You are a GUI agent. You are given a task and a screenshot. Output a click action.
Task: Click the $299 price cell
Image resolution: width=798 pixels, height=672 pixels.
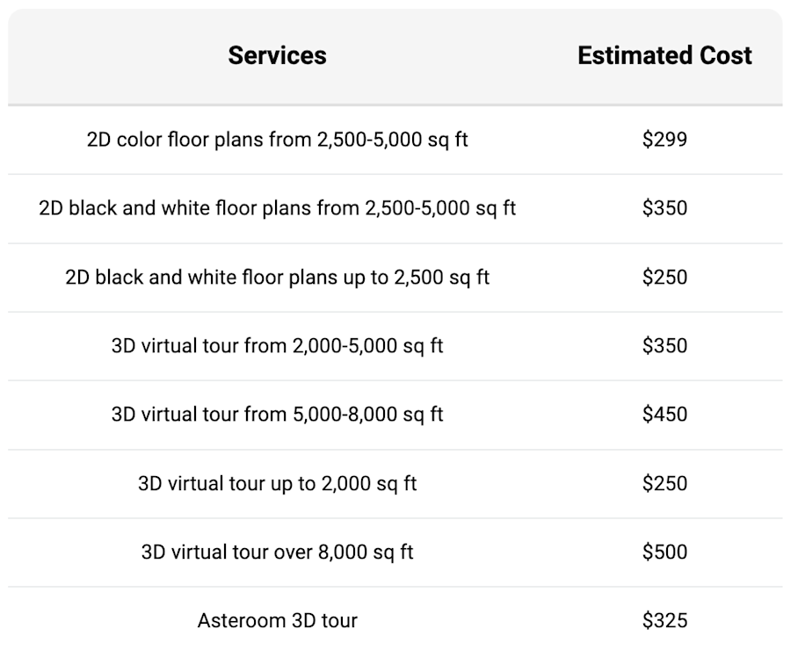click(664, 140)
